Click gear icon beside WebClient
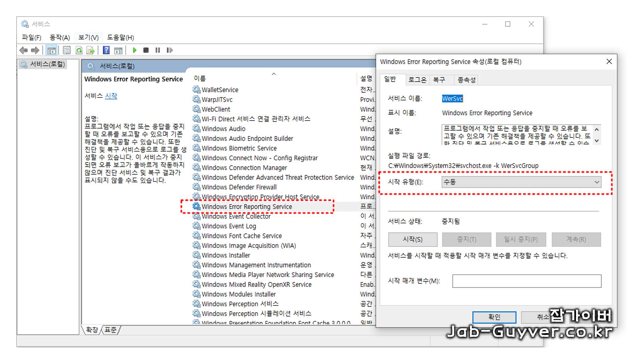The height and width of the screenshot is (364, 644). pos(196,109)
